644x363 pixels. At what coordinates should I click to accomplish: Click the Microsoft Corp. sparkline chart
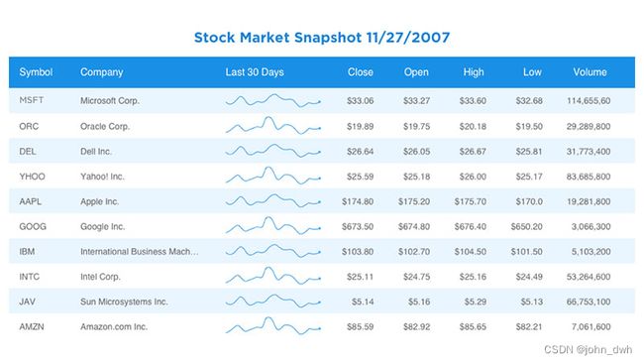[x=273, y=101]
